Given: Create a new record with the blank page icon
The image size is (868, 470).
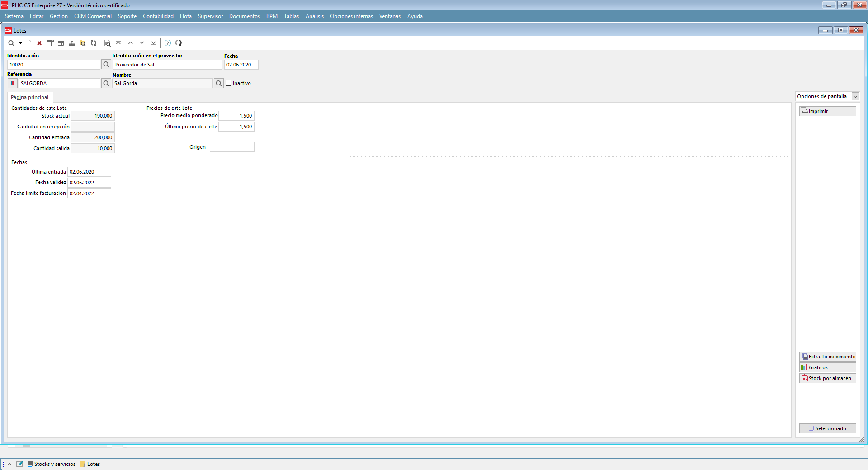Looking at the screenshot, I should pyautogui.click(x=28, y=43).
